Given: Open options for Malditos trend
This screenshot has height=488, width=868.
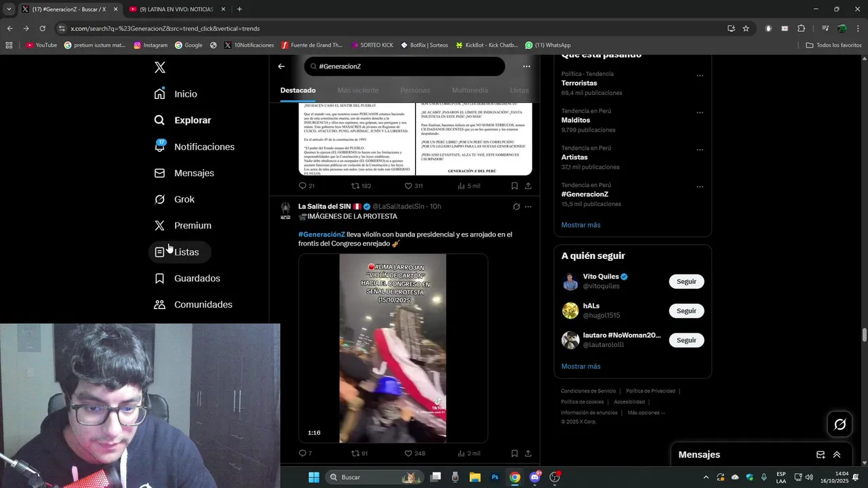Looking at the screenshot, I should (x=700, y=113).
